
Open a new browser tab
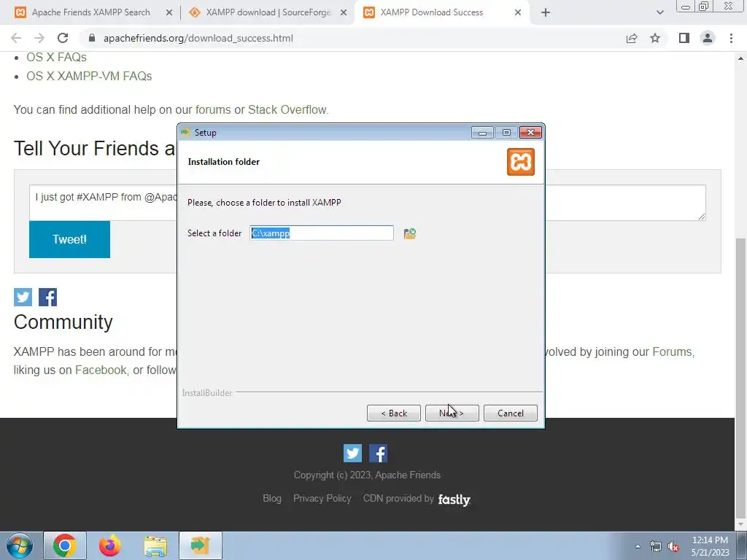(546, 12)
